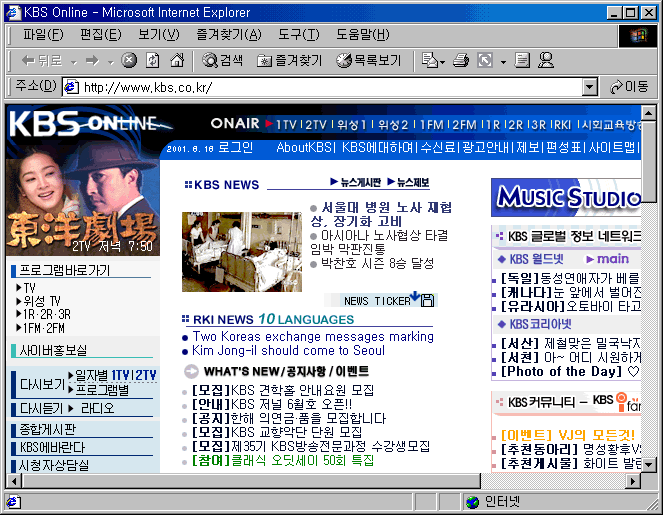Screen dimensions: 663x515
Task: Stop page loading with the Stop icon
Action: click(129, 60)
